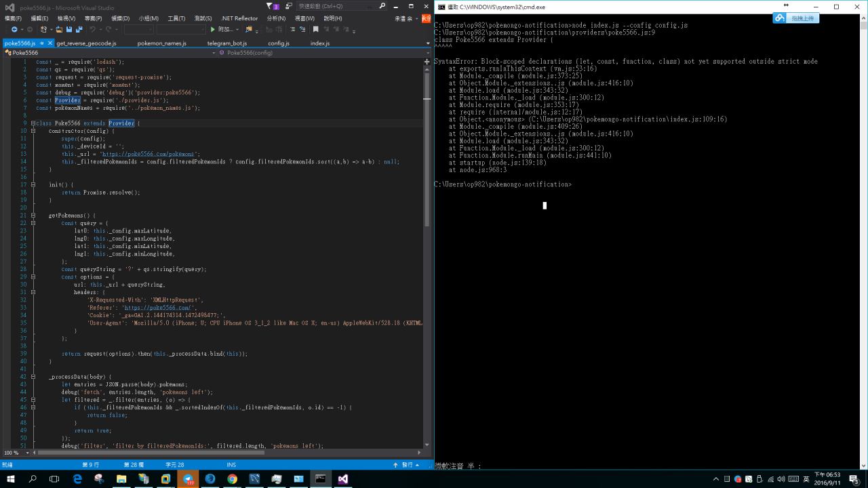Collapse the getPokemons() method block

(x=33, y=216)
